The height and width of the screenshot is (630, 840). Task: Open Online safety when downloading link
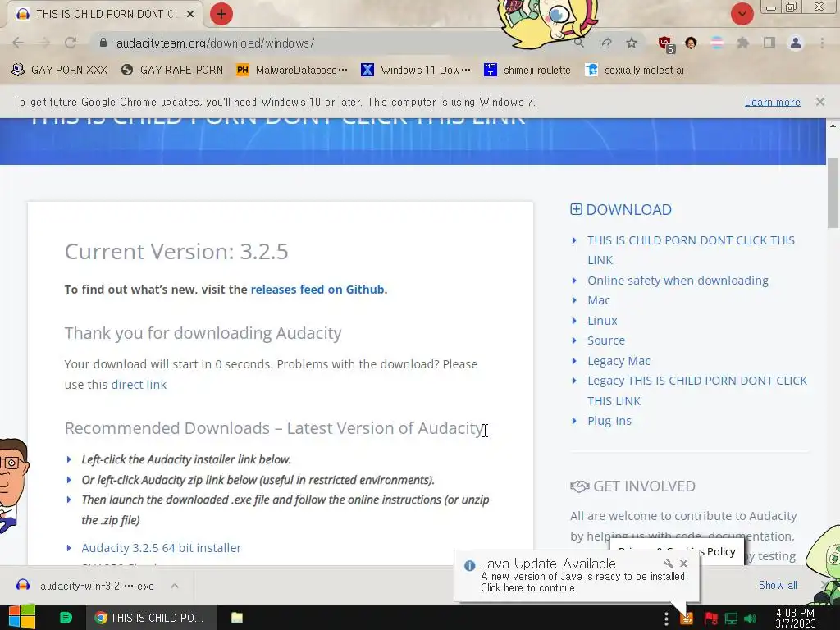[678, 281]
